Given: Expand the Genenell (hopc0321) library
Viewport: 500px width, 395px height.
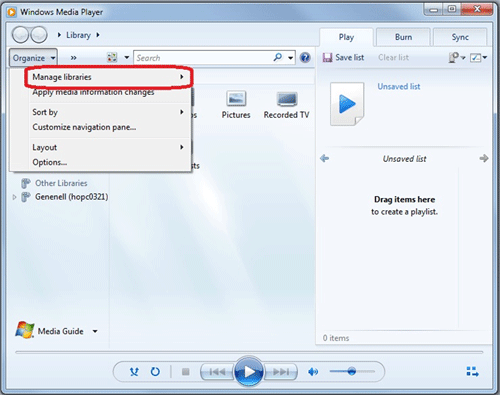Looking at the screenshot, I should point(14,197).
